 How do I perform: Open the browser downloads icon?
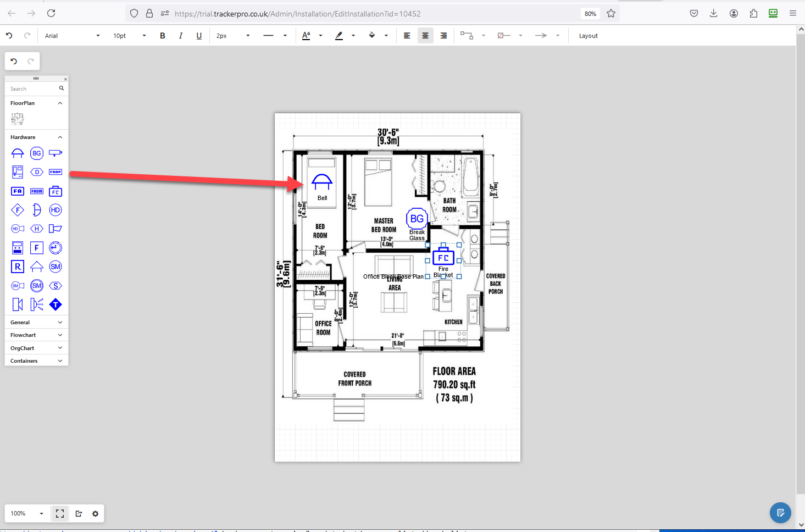[714, 13]
